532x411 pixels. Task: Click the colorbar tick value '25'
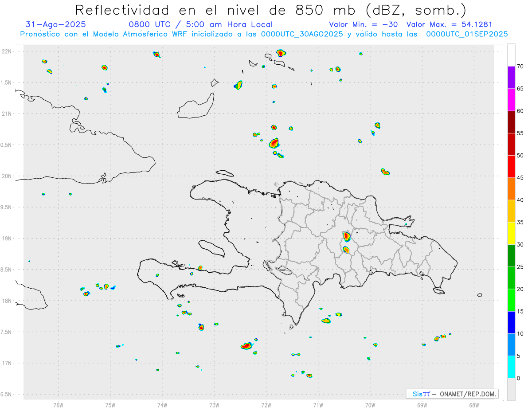tap(520, 267)
